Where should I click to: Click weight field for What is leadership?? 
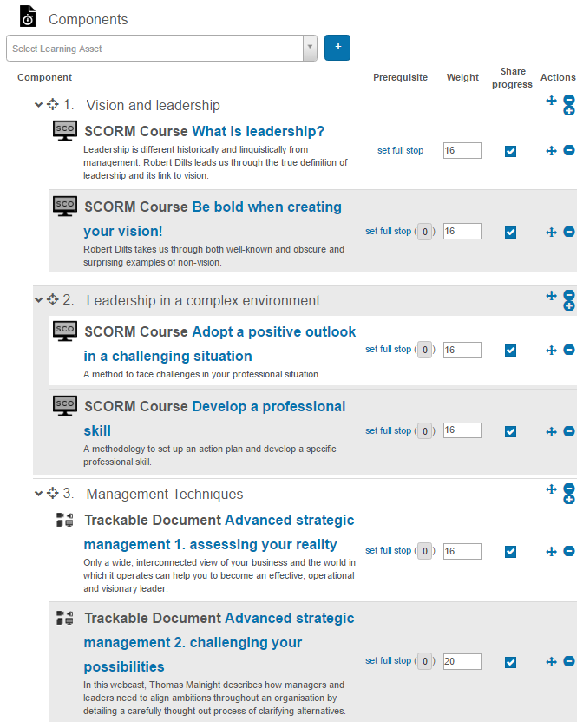462,150
